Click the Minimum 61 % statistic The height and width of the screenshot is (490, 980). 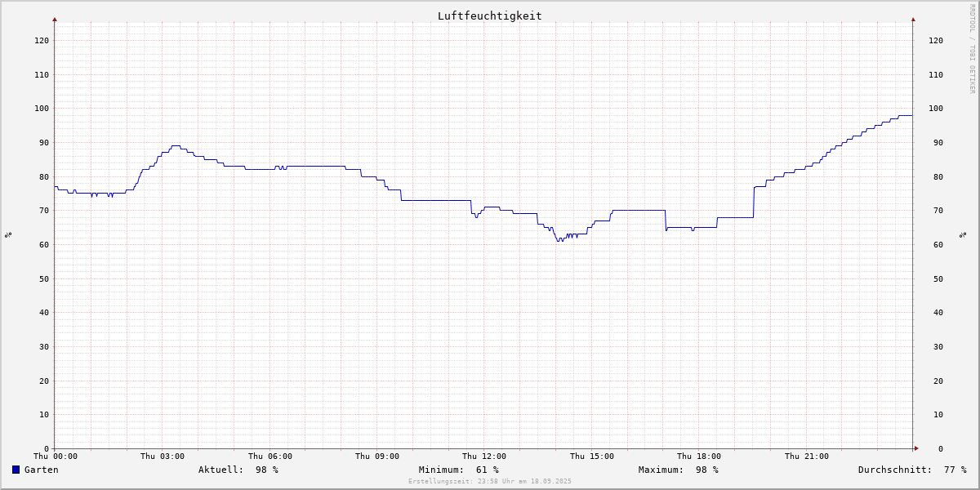coord(458,470)
